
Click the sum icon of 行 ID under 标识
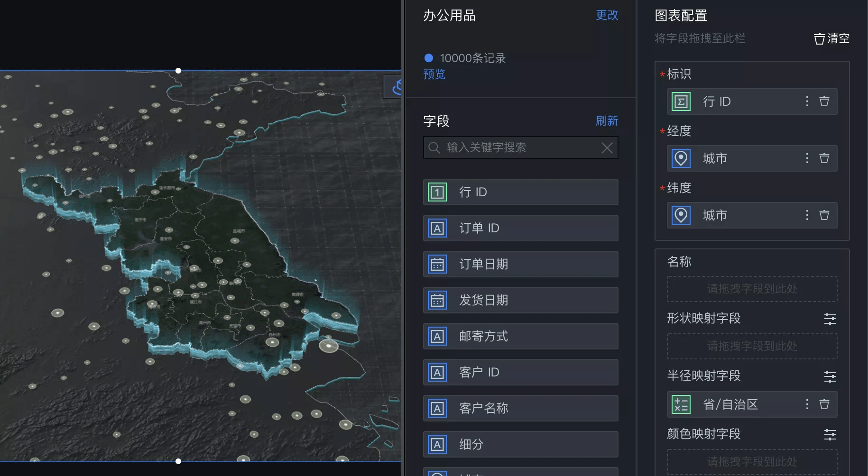click(x=681, y=101)
